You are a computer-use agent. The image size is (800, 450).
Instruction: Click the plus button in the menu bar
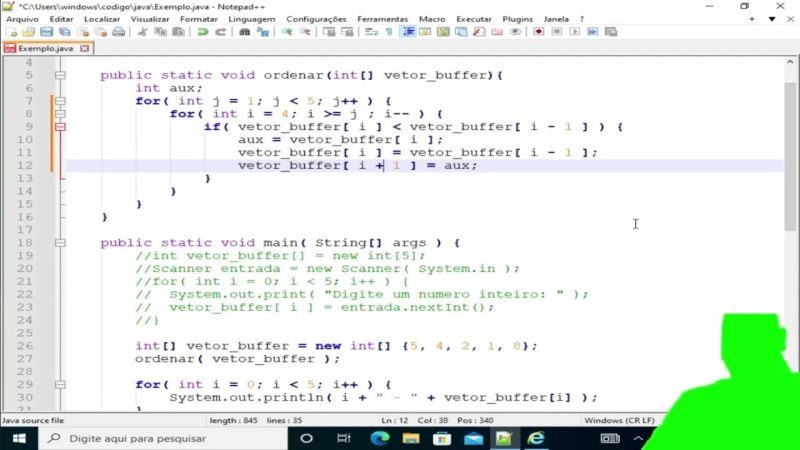coord(752,19)
